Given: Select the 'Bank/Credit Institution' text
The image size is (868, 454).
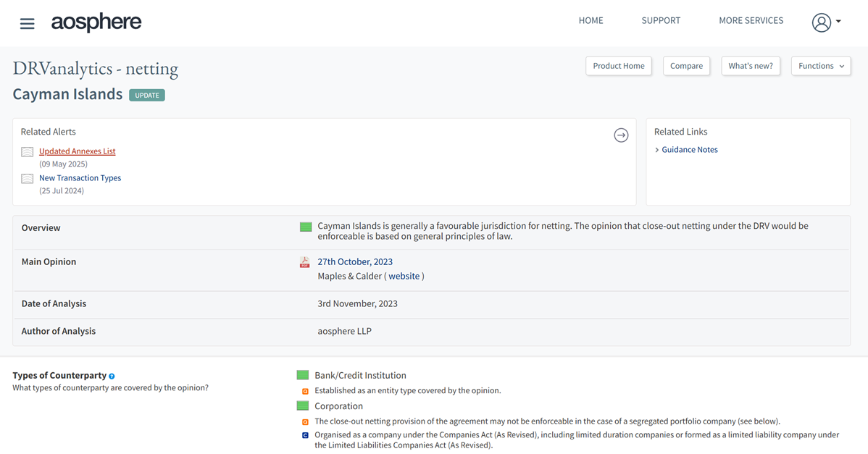Looking at the screenshot, I should point(360,375).
